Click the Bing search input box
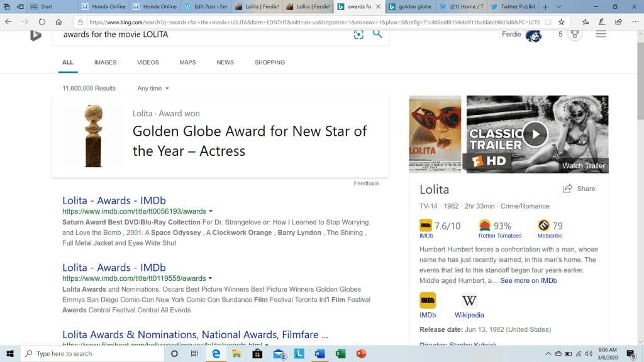Screen dimensions: 644x362 pyautogui.click(x=201, y=35)
